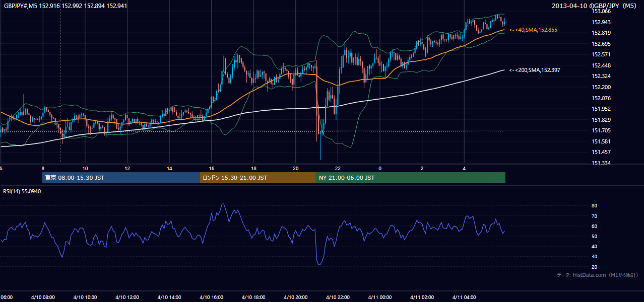Image resolution: width=644 pixels, height=302 pixels.
Task: Click price axis value 152.076
Action: (x=601, y=98)
